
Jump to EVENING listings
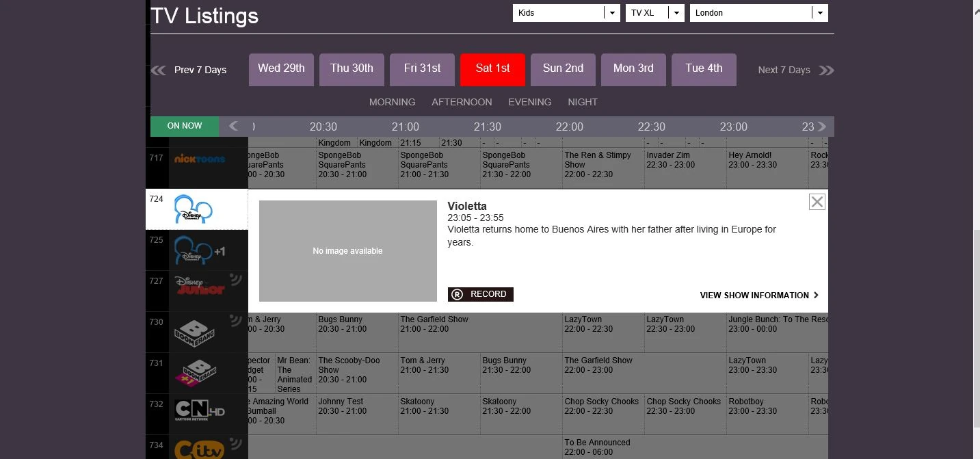pyautogui.click(x=529, y=102)
